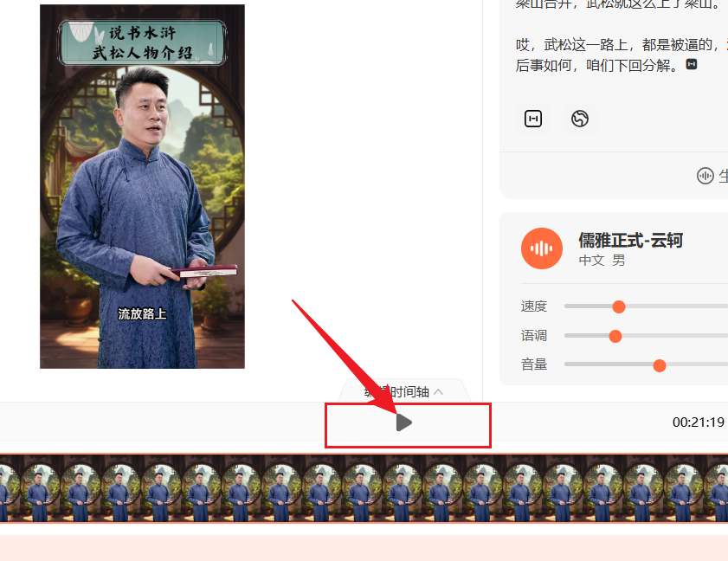
Task: Click the 00:21:19 timecode
Action: click(699, 422)
